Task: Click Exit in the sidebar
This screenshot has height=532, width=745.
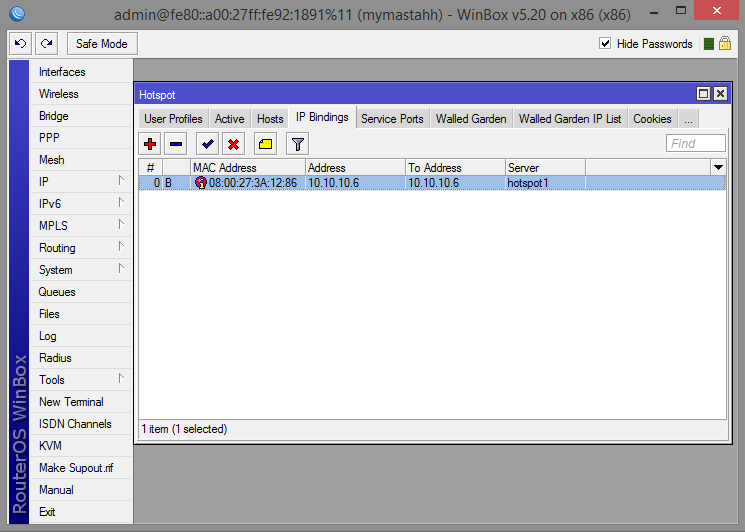Action: [x=81, y=512]
